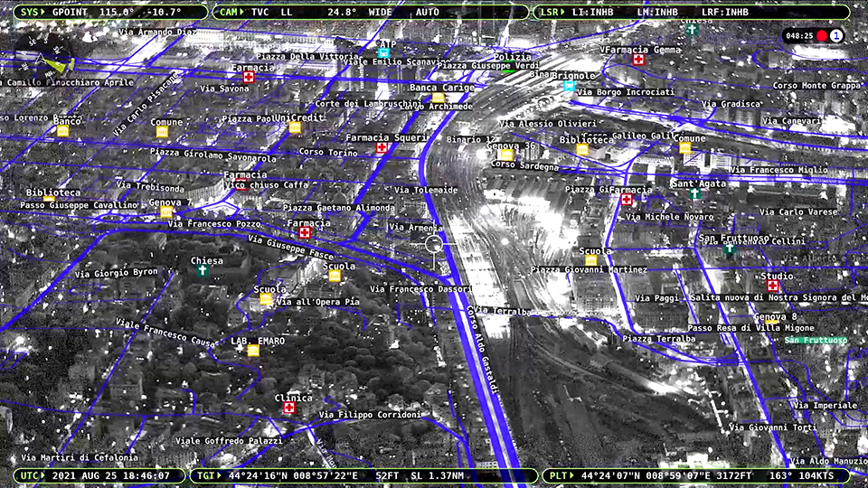The height and width of the screenshot is (488, 868).
Task: Select the Banca Carige bank icon
Action: point(438,98)
